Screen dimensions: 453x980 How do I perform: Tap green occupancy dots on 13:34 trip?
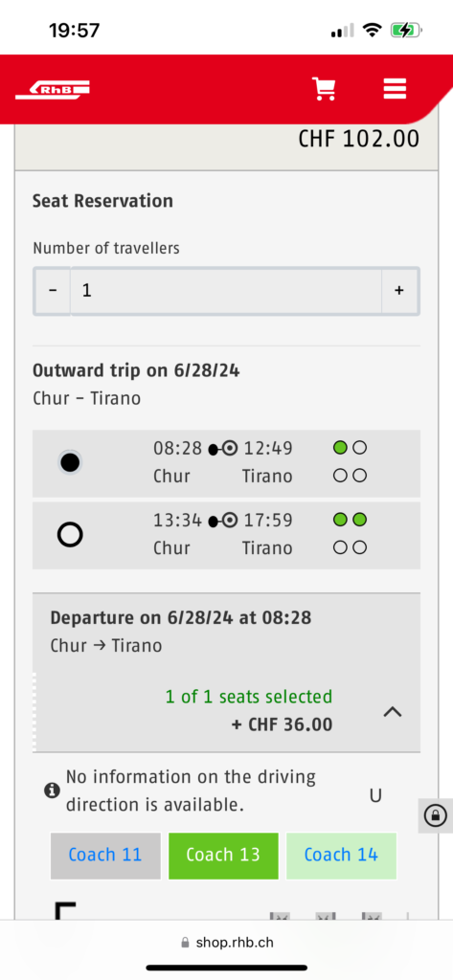(x=350, y=520)
